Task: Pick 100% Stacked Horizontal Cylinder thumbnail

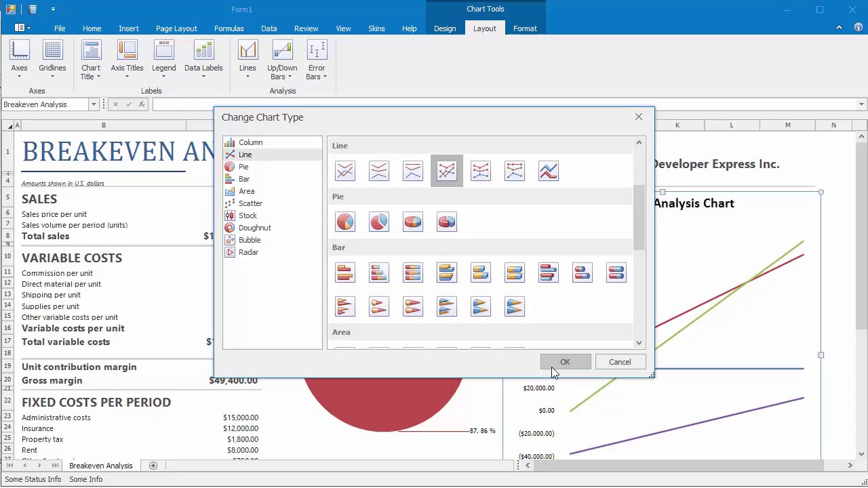Action: (616, 272)
